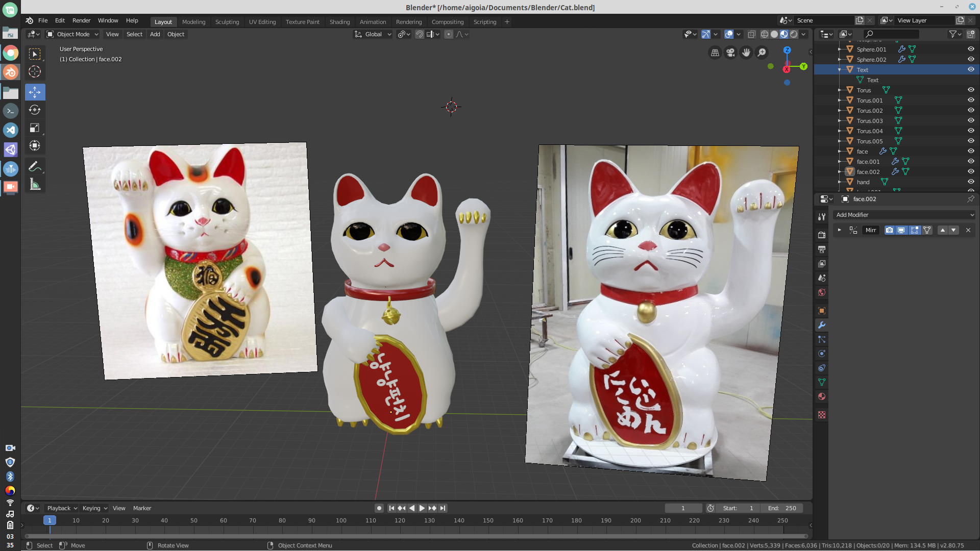Switch to the Shading workspace tab
Screen dimensions: 980x551
click(339, 22)
